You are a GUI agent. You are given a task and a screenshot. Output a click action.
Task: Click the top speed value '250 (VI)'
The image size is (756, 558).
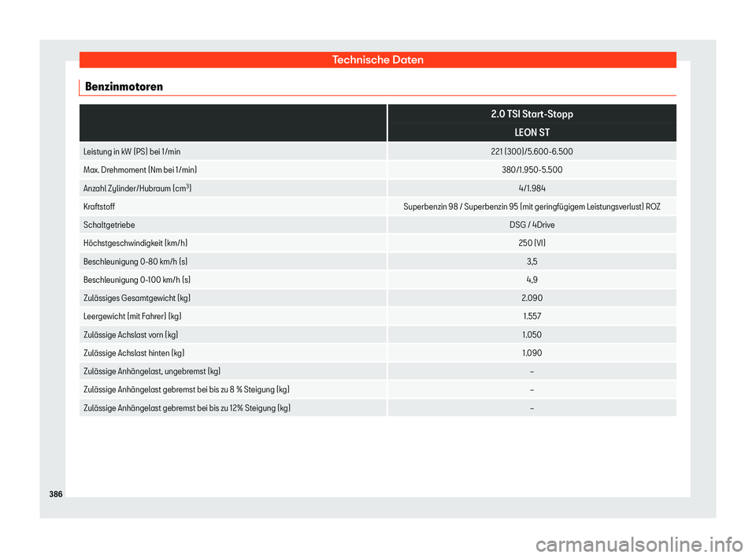pos(532,244)
